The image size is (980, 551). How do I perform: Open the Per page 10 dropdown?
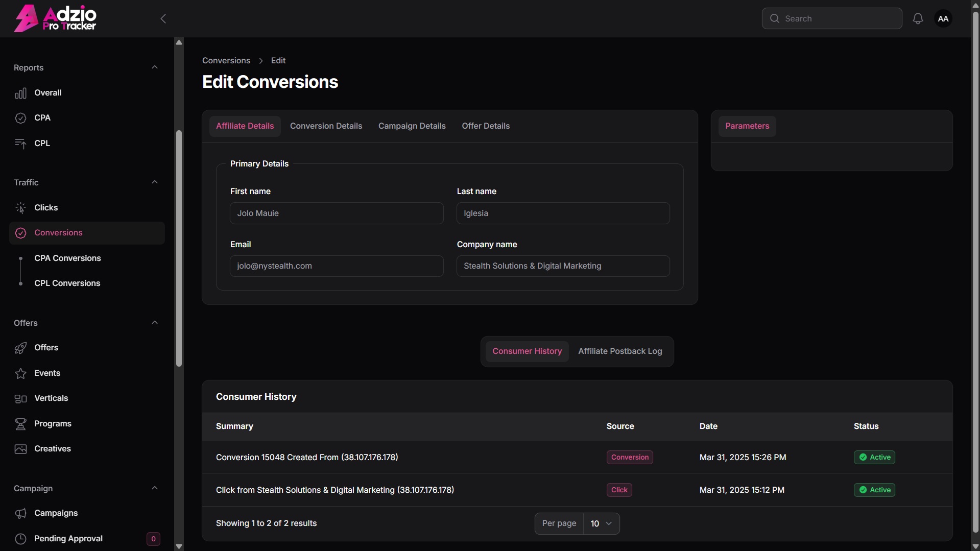pos(602,523)
